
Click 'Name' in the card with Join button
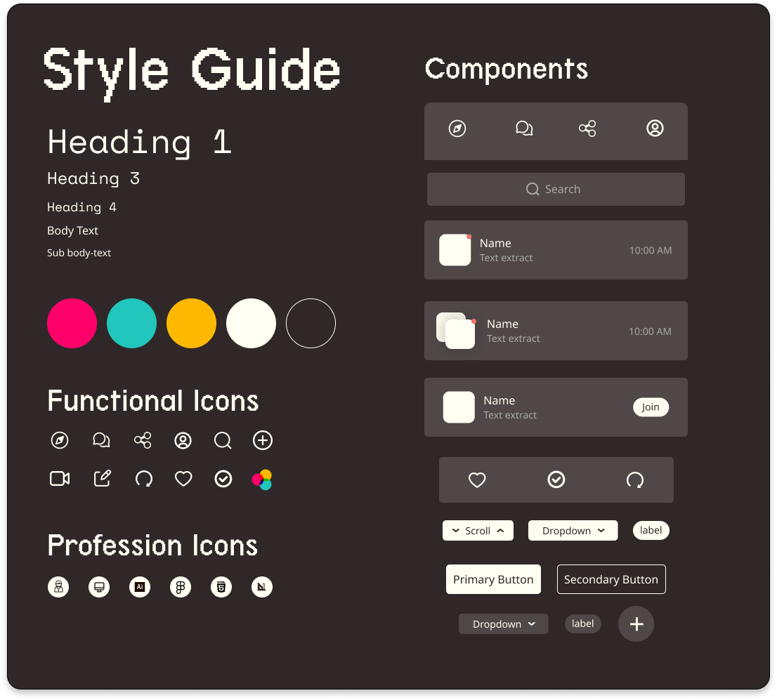pyautogui.click(x=499, y=400)
